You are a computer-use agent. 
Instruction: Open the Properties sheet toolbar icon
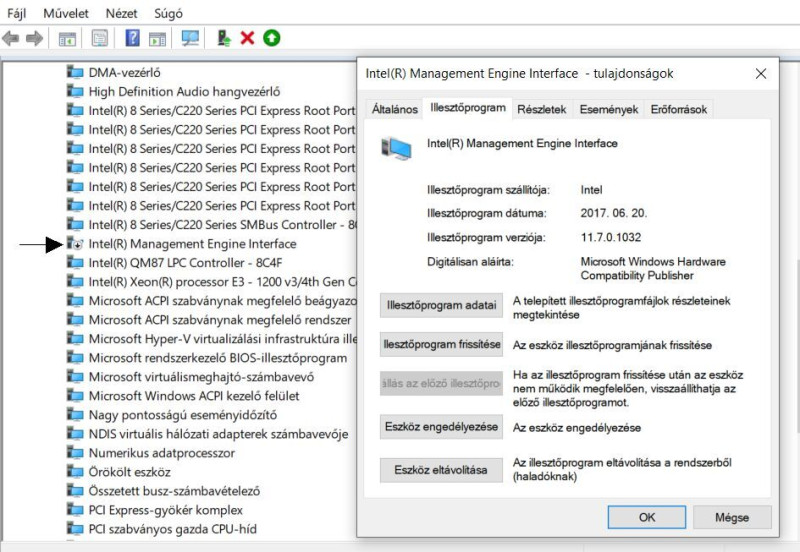point(99,38)
